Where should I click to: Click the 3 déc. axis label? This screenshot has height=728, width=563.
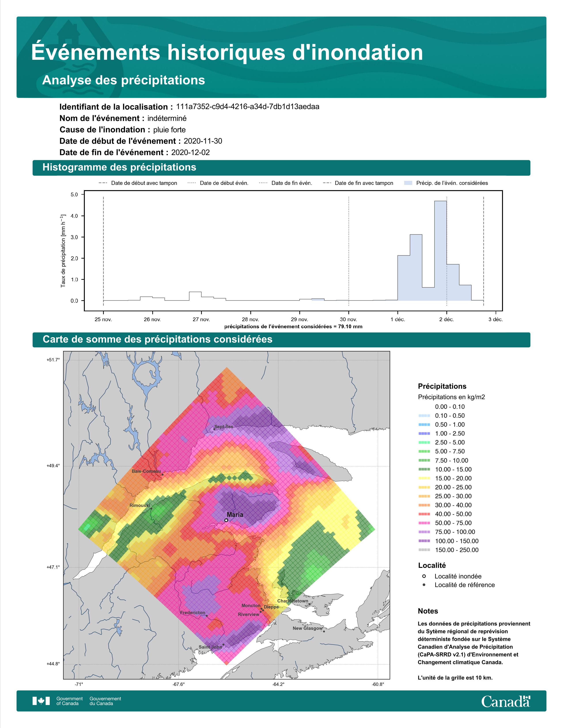pyautogui.click(x=495, y=319)
